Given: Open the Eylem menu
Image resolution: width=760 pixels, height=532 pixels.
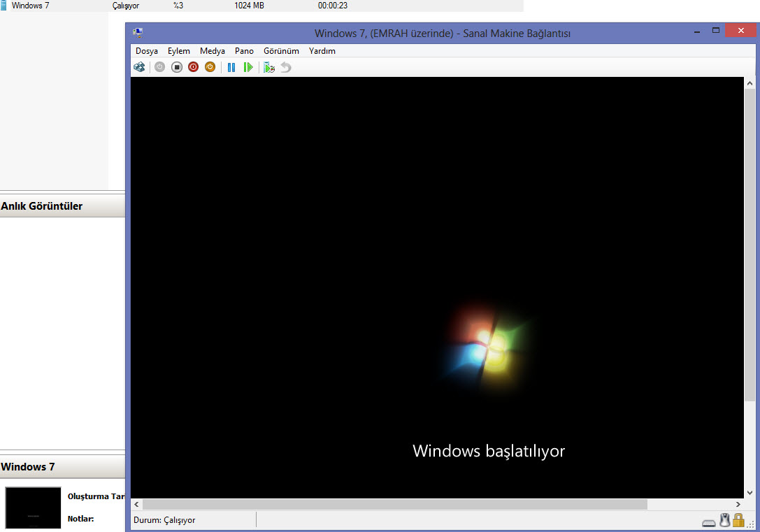Looking at the screenshot, I should tap(179, 51).
